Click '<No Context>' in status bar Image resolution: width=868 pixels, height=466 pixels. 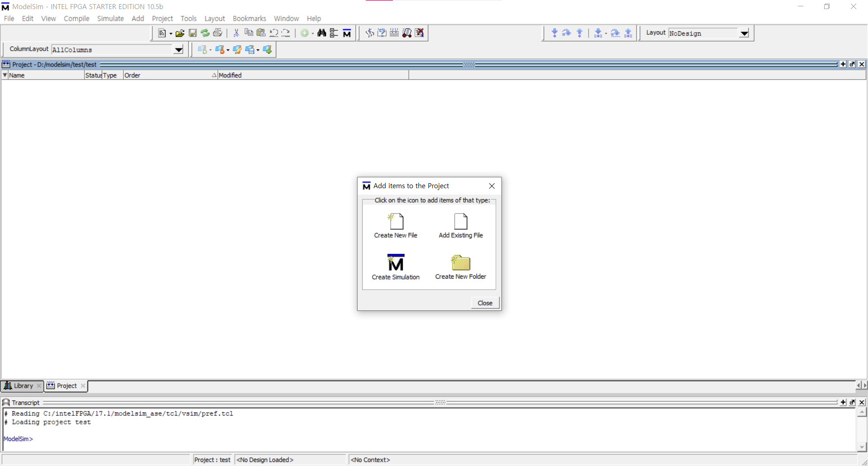pyautogui.click(x=370, y=460)
